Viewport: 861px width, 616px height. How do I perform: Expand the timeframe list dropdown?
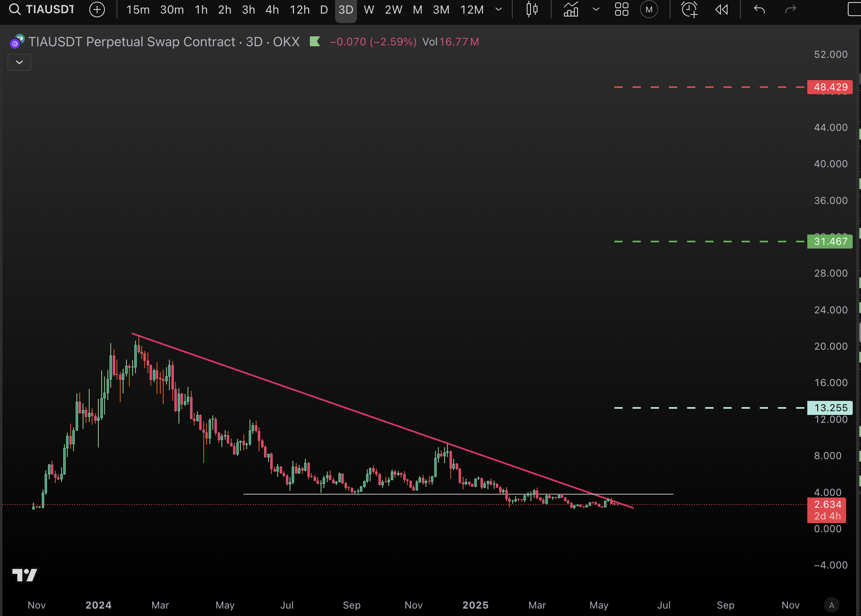coord(499,9)
